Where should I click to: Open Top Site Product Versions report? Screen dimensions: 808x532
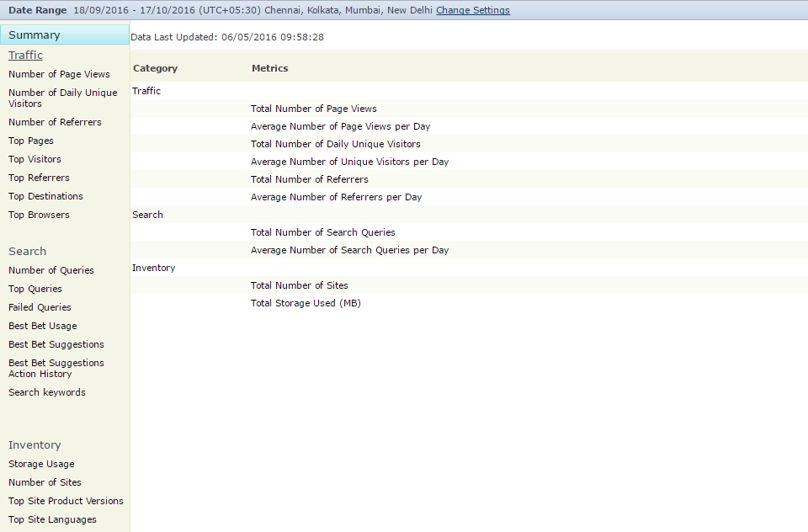(x=66, y=501)
